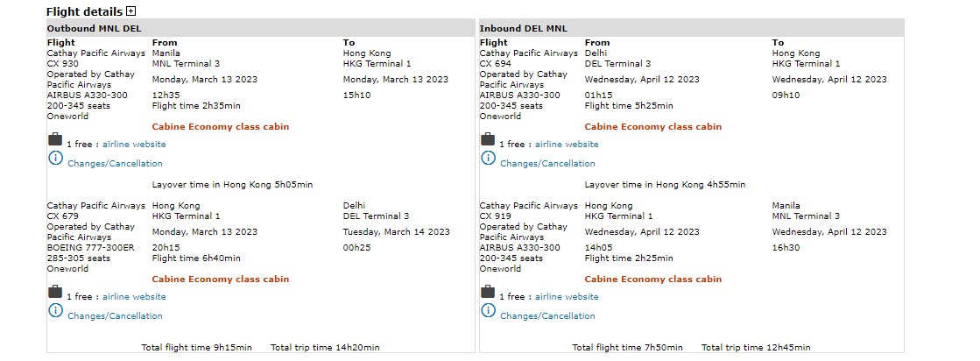Select the Inbound DEL MNL header

(523, 29)
